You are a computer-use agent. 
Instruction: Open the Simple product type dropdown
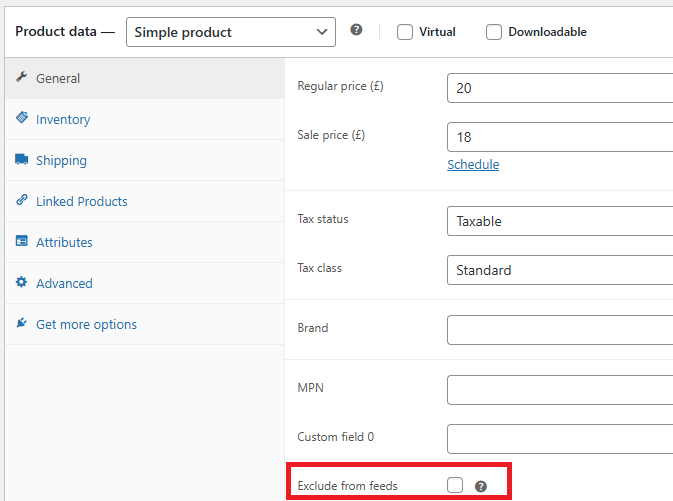[x=231, y=32]
